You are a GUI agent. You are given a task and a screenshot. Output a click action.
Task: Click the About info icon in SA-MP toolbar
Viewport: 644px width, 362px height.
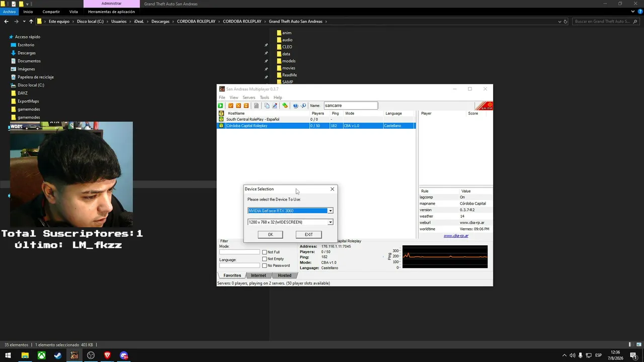coord(303,106)
